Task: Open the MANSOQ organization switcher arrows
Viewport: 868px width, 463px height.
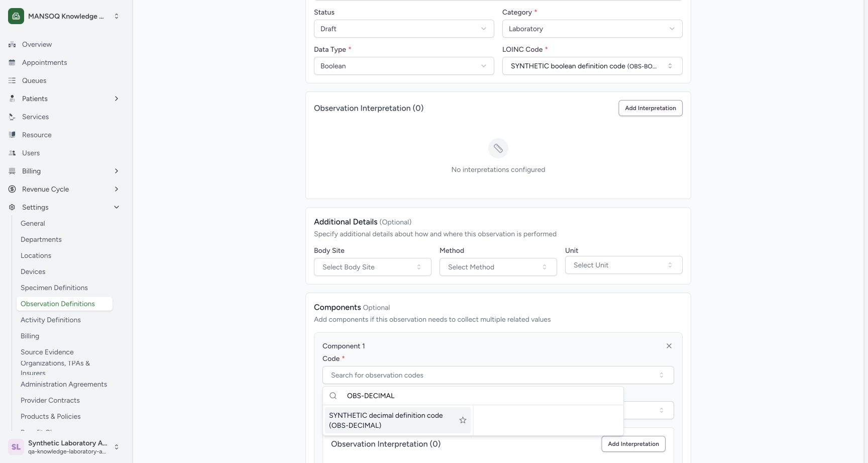Action: coord(117,16)
